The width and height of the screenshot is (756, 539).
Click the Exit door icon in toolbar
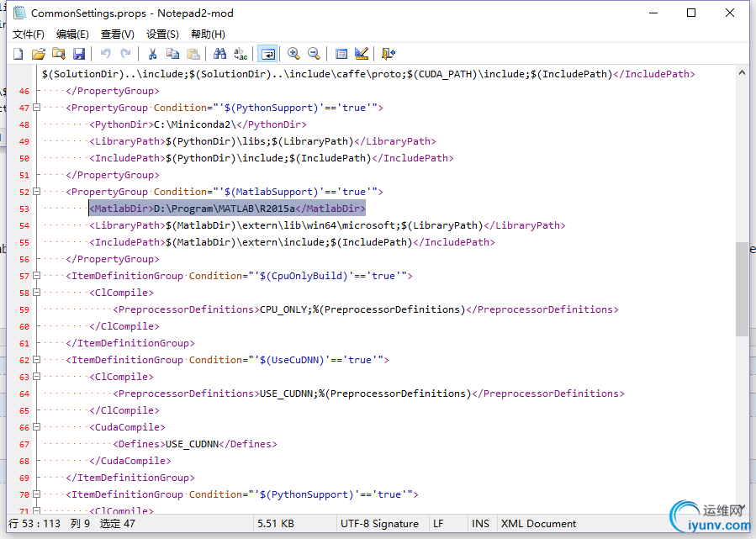[389, 54]
